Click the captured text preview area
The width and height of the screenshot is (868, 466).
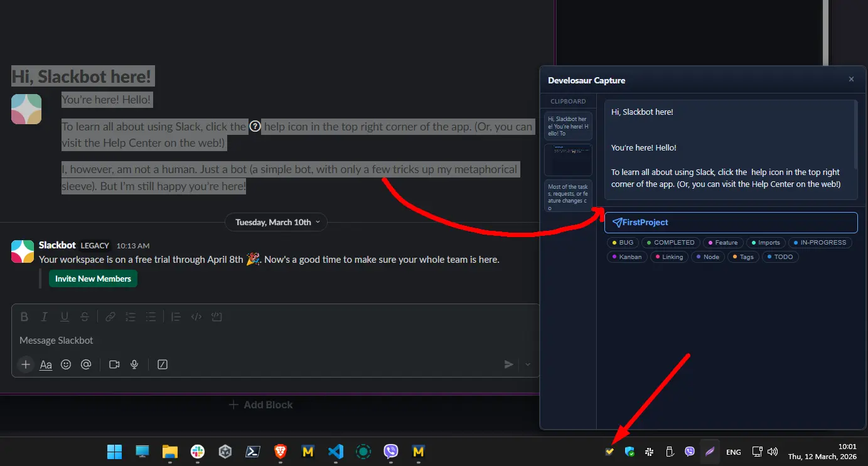[729, 150]
